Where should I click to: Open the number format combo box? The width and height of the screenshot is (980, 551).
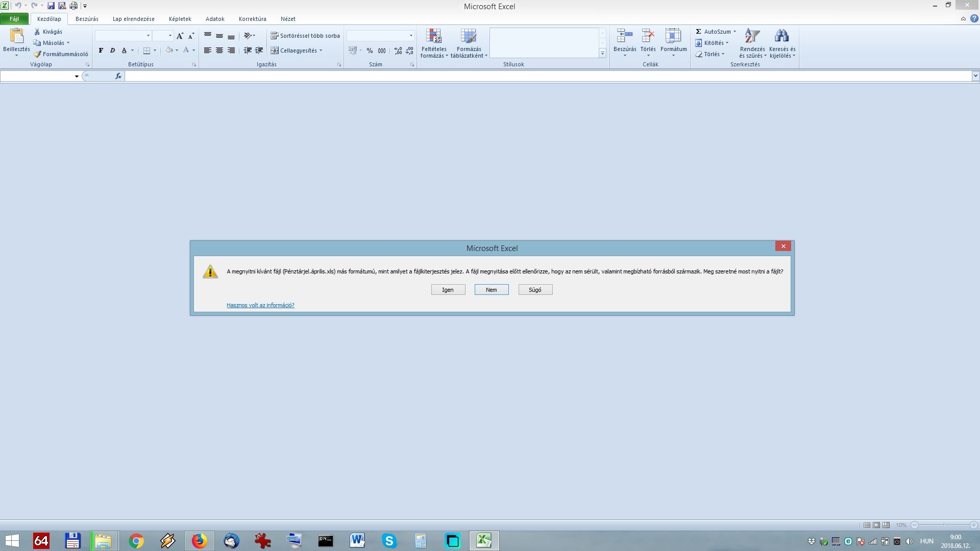tap(380, 36)
